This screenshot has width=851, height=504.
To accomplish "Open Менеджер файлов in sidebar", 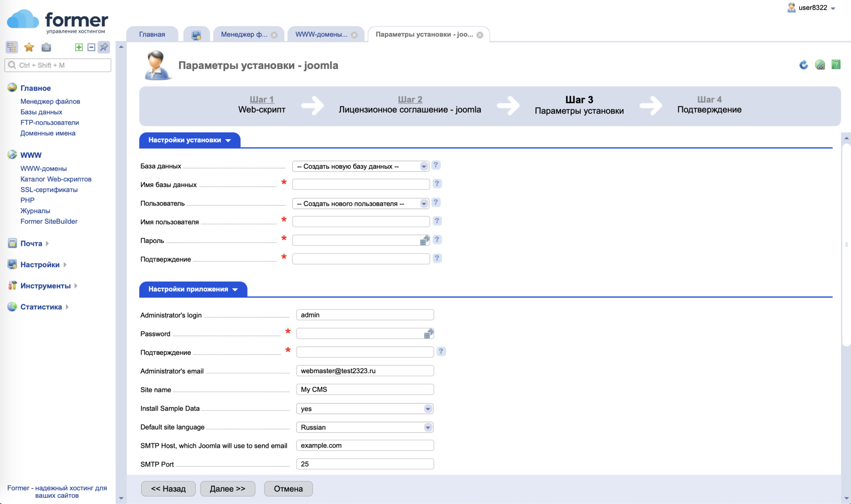I will point(50,101).
